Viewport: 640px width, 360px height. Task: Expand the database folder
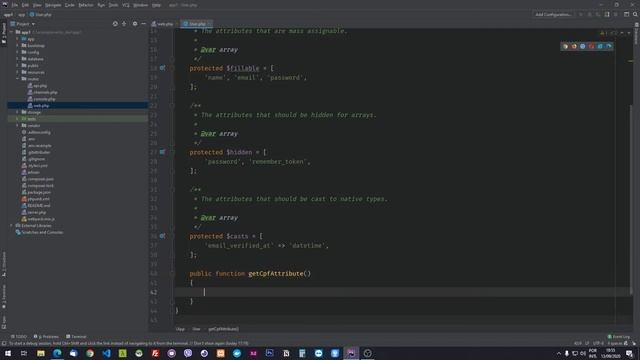18,59
